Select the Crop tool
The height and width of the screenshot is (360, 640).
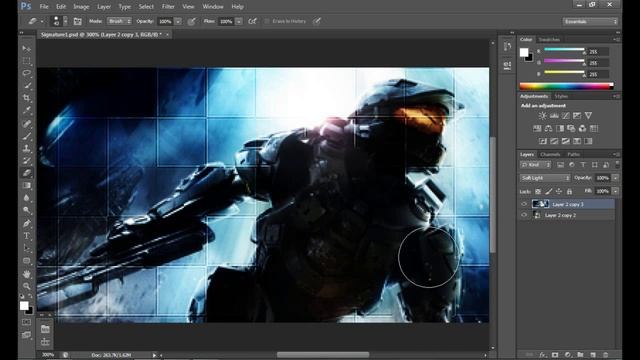(x=27, y=98)
